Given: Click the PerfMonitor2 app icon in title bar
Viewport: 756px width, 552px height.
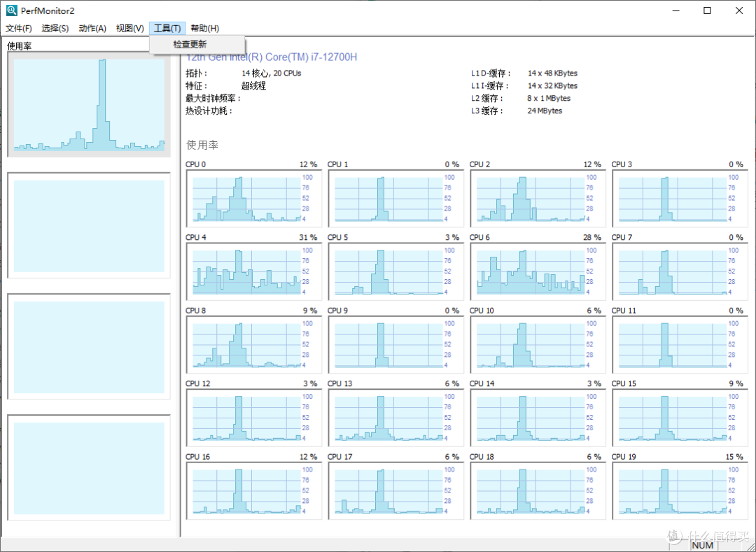Looking at the screenshot, I should (11, 10).
